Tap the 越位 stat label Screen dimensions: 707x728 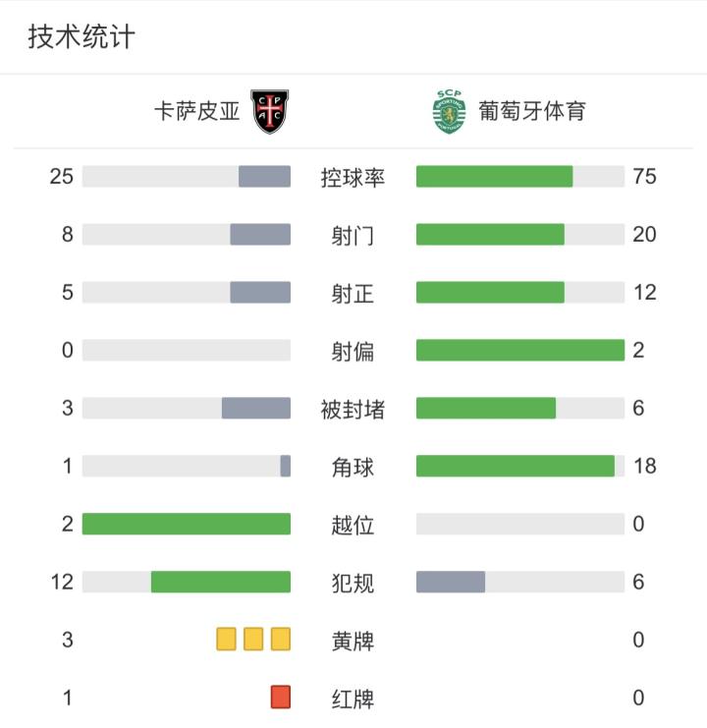point(353,526)
